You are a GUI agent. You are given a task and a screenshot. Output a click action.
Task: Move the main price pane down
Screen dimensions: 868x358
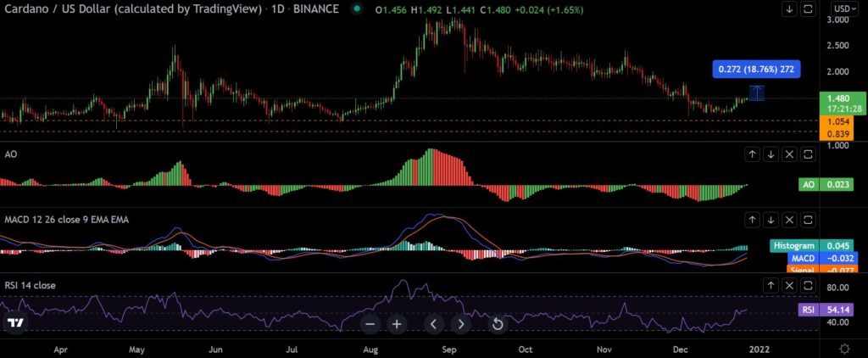pyautogui.click(x=789, y=9)
